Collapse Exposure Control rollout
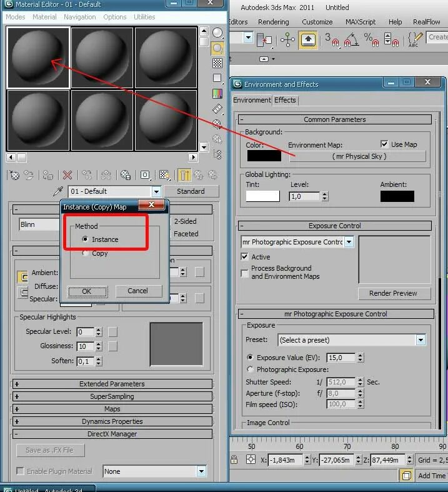The height and width of the screenshot is (492, 448). click(334, 226)
